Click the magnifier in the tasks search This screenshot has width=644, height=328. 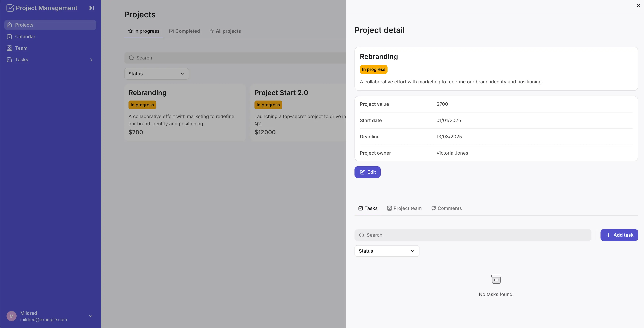(362, 235)
